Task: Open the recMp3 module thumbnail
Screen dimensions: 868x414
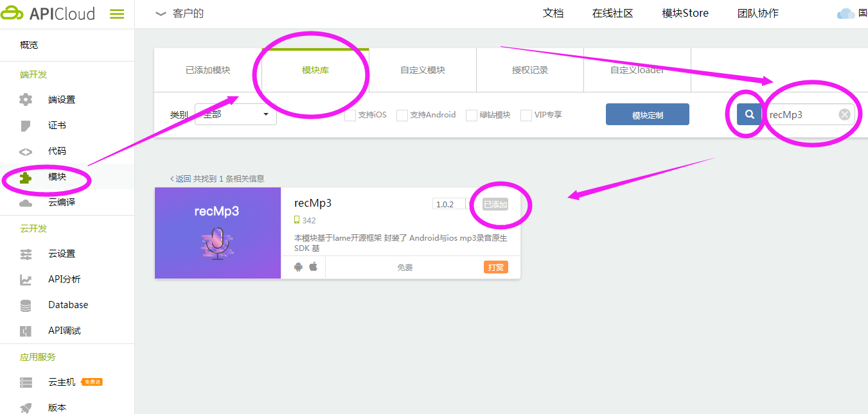Action: pos(218,233)
